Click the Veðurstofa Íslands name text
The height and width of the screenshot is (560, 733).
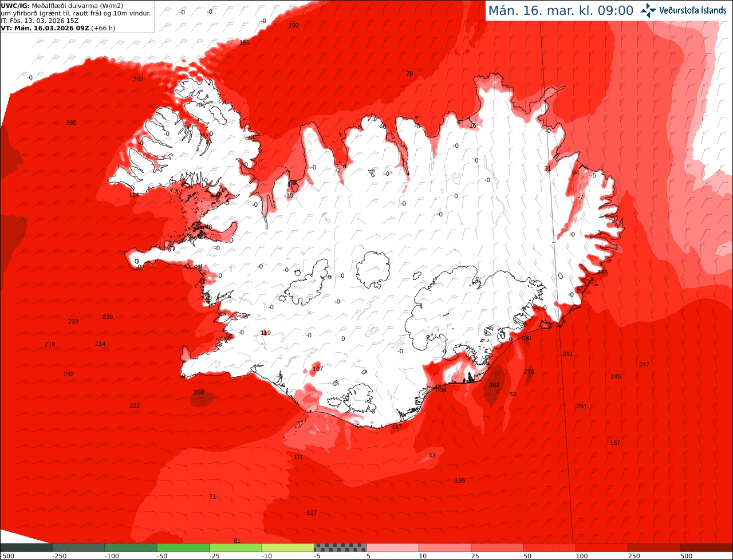pos(693,10)
